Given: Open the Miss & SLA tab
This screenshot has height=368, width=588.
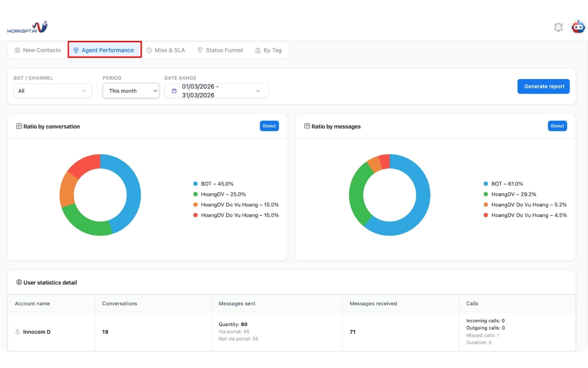Looking at the screenshot, I should (165, 50).
